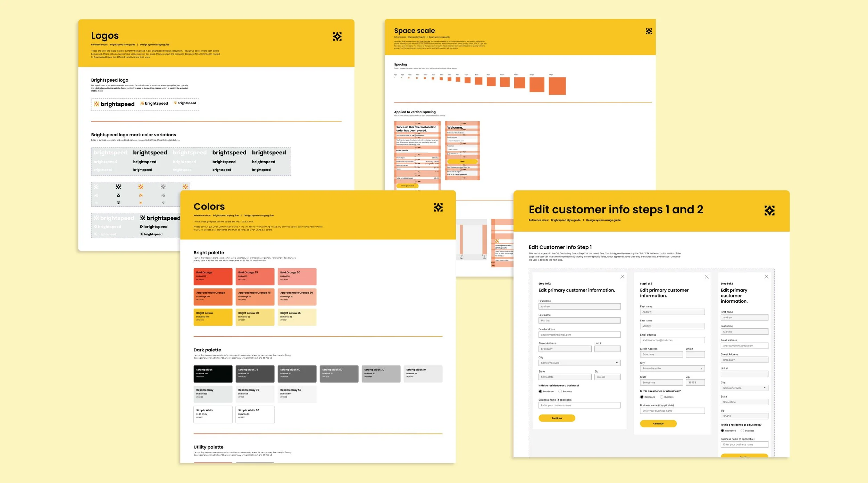This screenshot has width=868, height=483.
Task: Open City dropdown in the widest form
Action: pos(579,363)
